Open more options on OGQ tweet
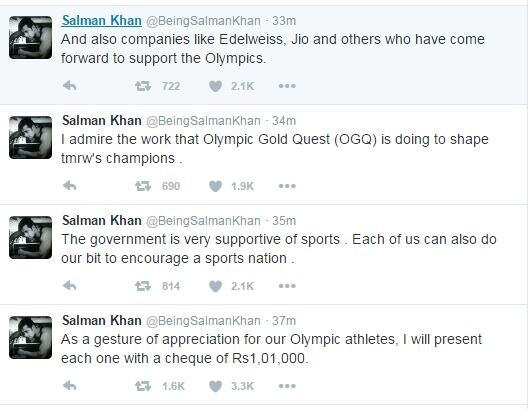Viewport: 528px width, 409px height. tap(287, 186)
